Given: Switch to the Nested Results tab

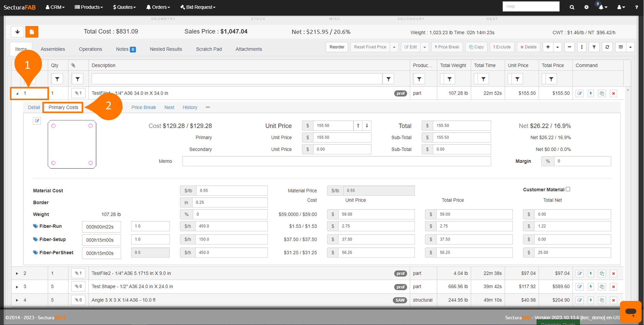Looking at the screenshot, I should point(166,49).
